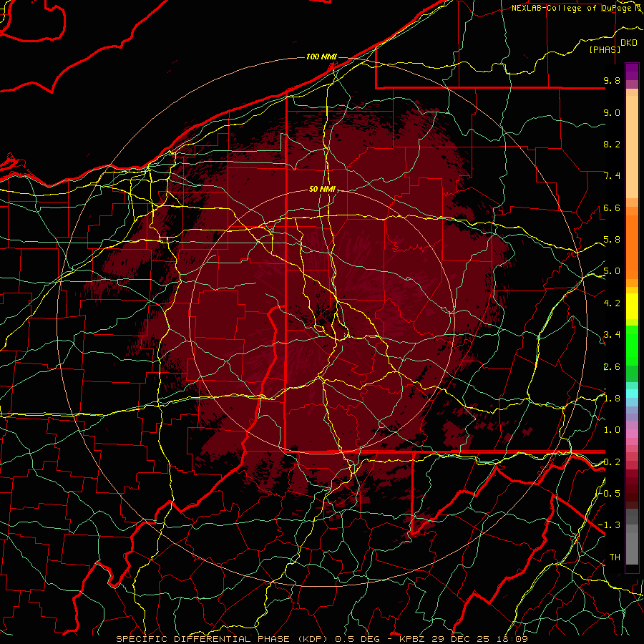Viewport: 644px width, 644px height.
Task: Click the 7.4 legend value
Action: (x=612, y=176)
